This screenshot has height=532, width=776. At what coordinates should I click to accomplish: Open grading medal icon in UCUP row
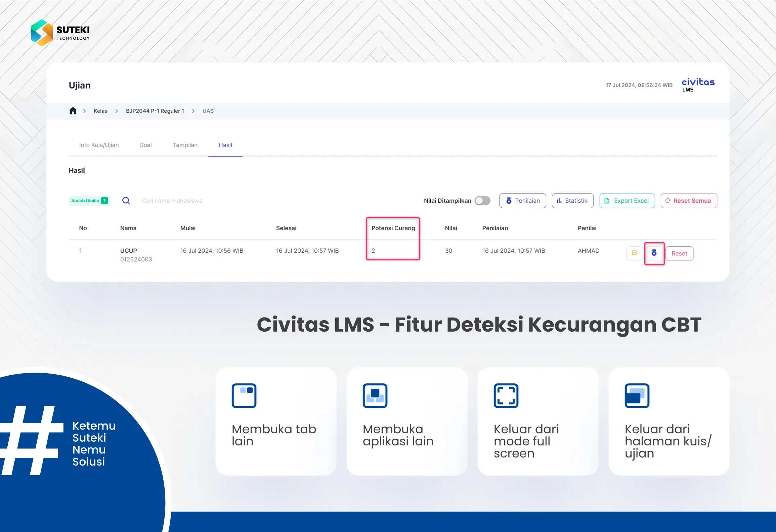pyautogui.click(x=654, y=253)
